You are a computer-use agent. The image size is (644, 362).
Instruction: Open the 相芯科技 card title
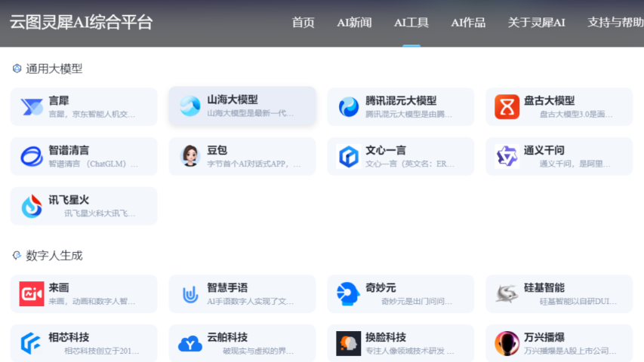(69, 337)
